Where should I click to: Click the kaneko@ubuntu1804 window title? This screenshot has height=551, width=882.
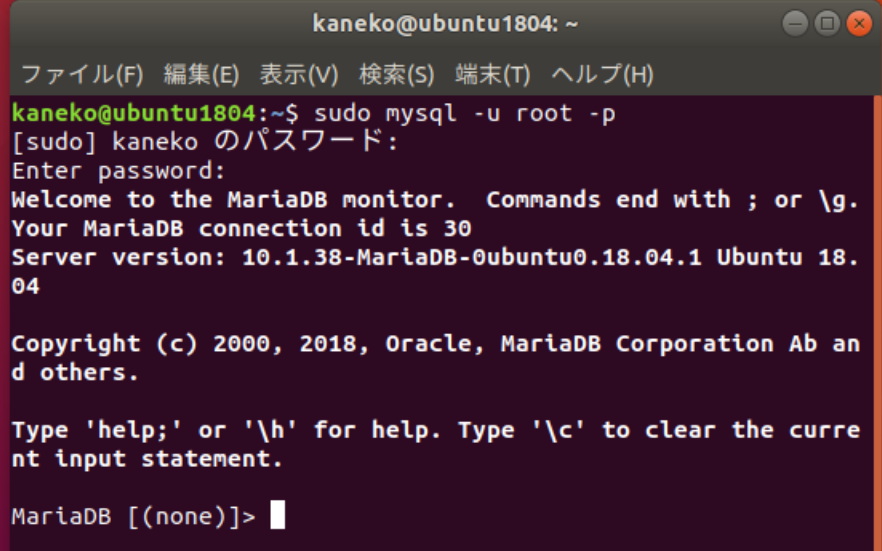pyautogui.click(x=445, y=24)
